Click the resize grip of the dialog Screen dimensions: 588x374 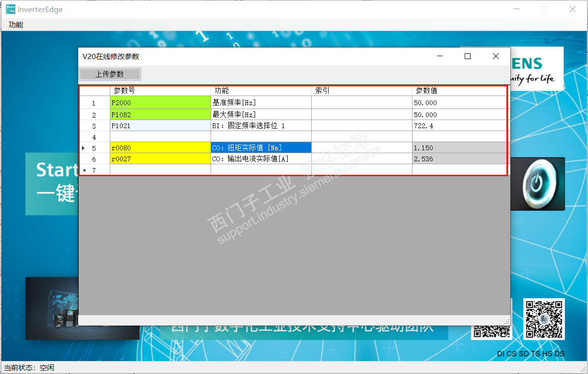coord(506,322)
